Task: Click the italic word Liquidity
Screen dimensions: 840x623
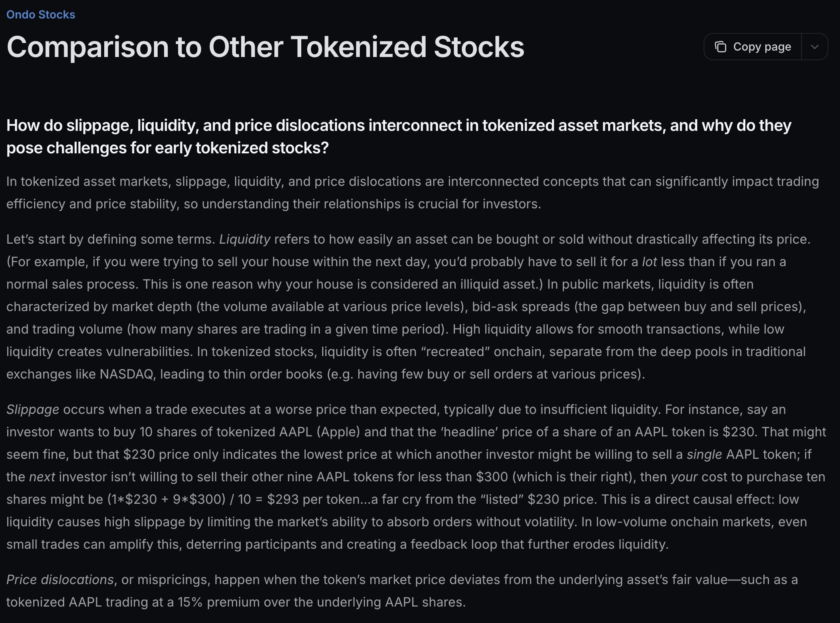Action: [245, 239]
